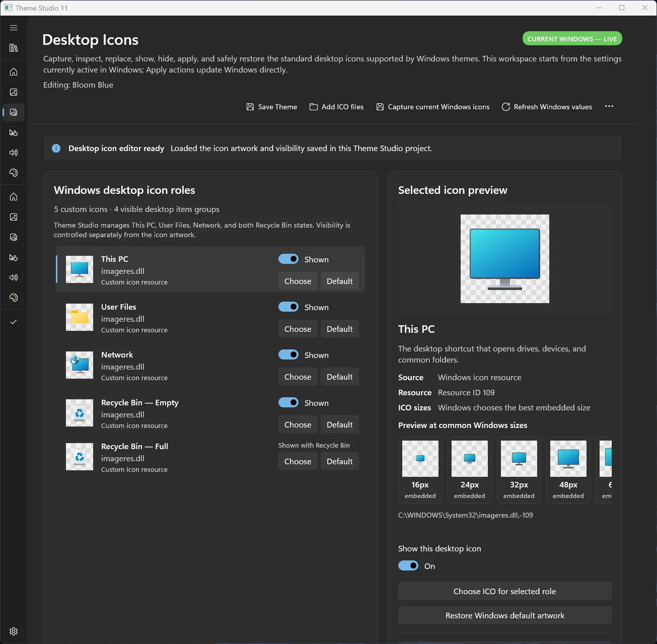Select the highlighted Desktop Icons sidebar entry

[14, 112]
